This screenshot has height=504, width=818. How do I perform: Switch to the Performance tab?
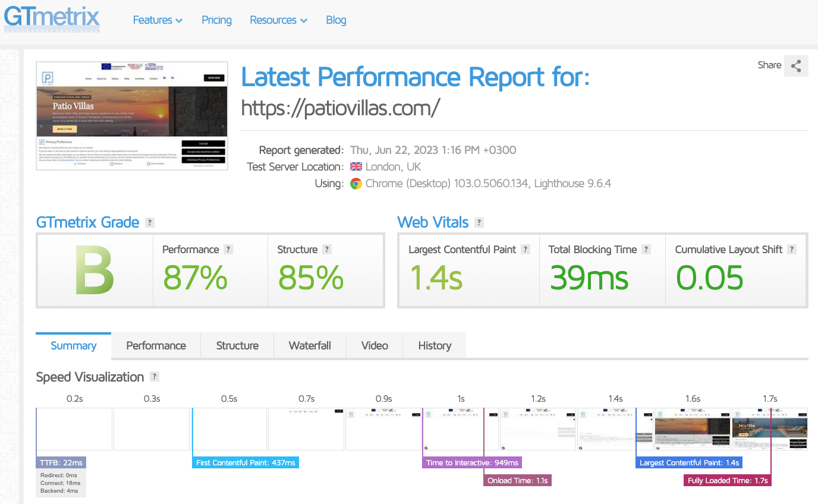coord(156,346)
